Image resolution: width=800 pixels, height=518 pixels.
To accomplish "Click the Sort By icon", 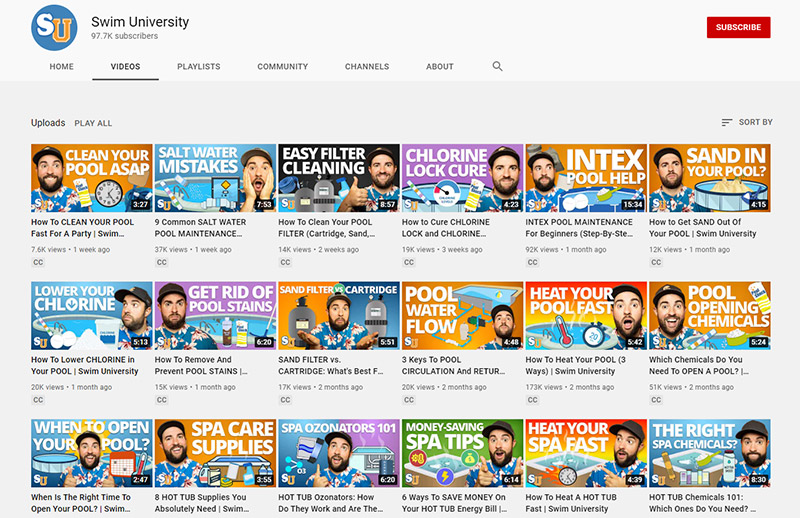I will [727, 122].
